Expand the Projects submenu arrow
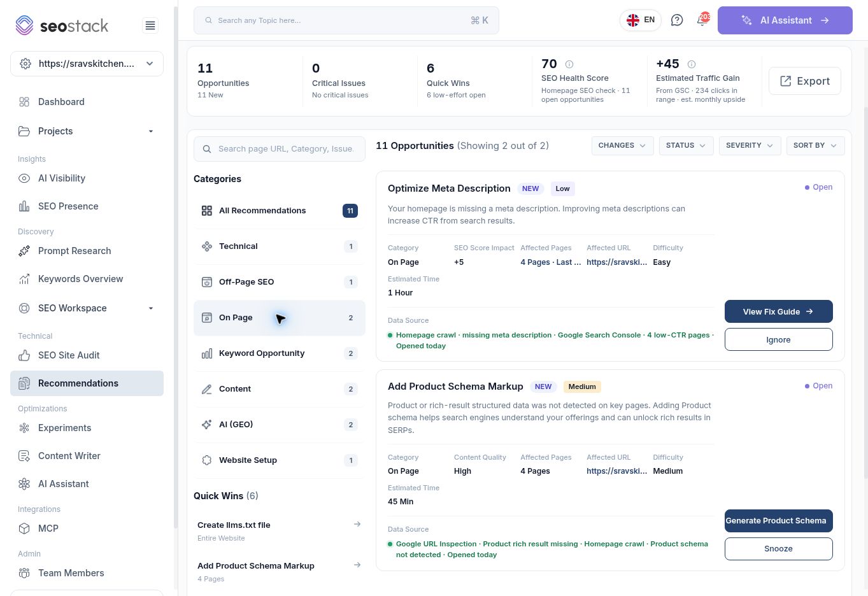868x596 pixels. click(x=151, y=131)
